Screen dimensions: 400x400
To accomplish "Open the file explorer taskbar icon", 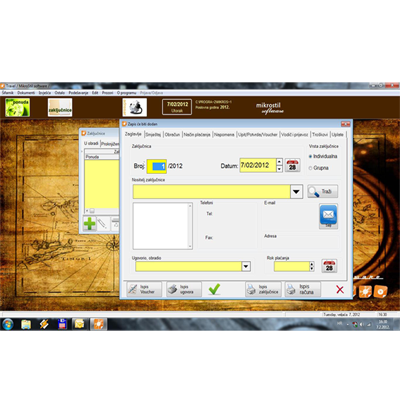I will click(x=26, y=324).
